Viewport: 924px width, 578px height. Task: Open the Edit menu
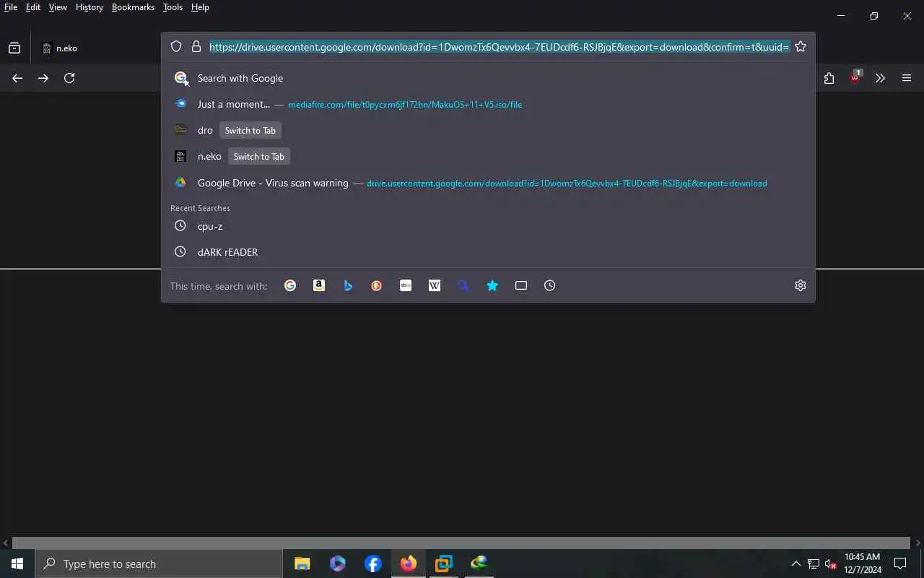pyautogui.click(x=33, y=7)
